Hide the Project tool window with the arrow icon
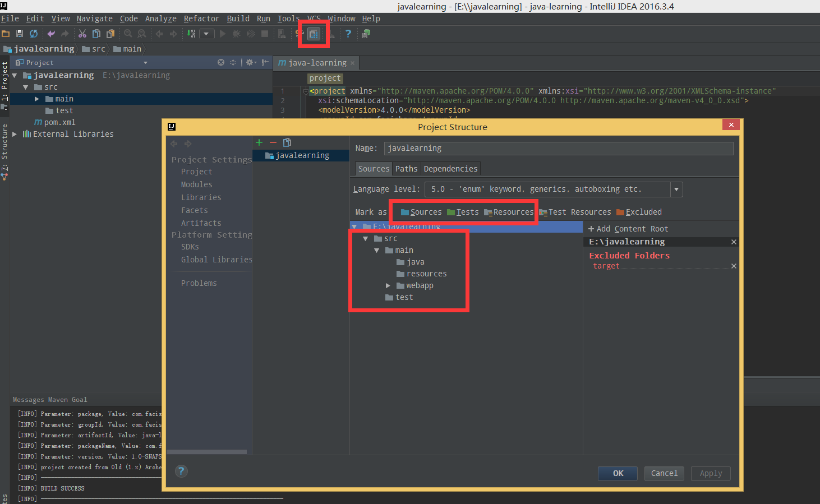Screen dimensions: 820x504 (265, 62)
